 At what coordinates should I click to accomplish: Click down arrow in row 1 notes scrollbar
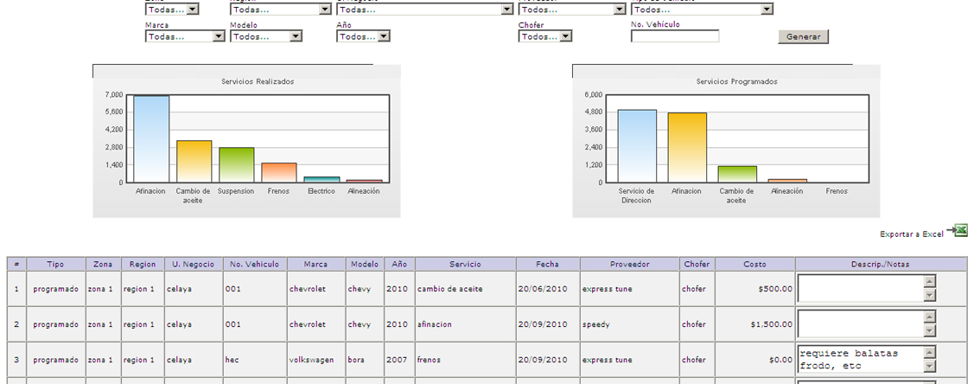click(930, 296)
